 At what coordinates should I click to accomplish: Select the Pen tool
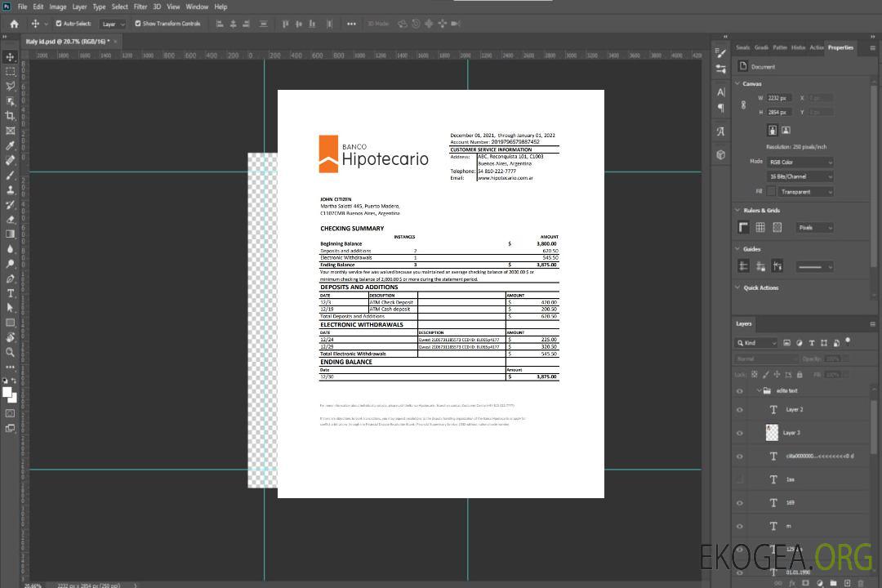(x=11, y=278)
